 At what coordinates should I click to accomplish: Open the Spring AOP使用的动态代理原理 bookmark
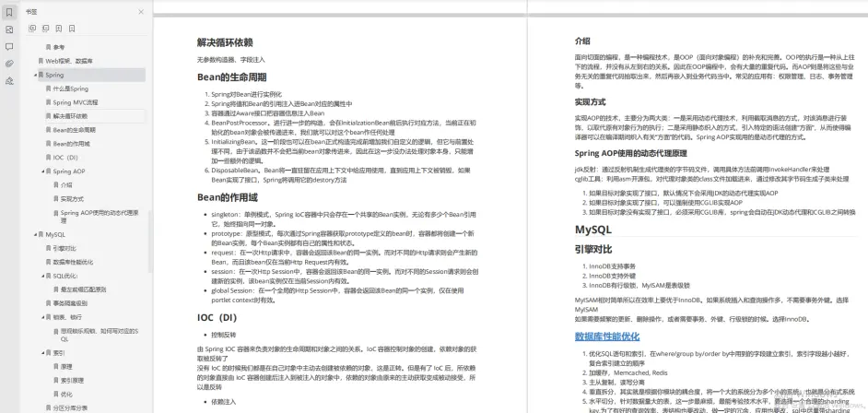[x=100, y=216]
